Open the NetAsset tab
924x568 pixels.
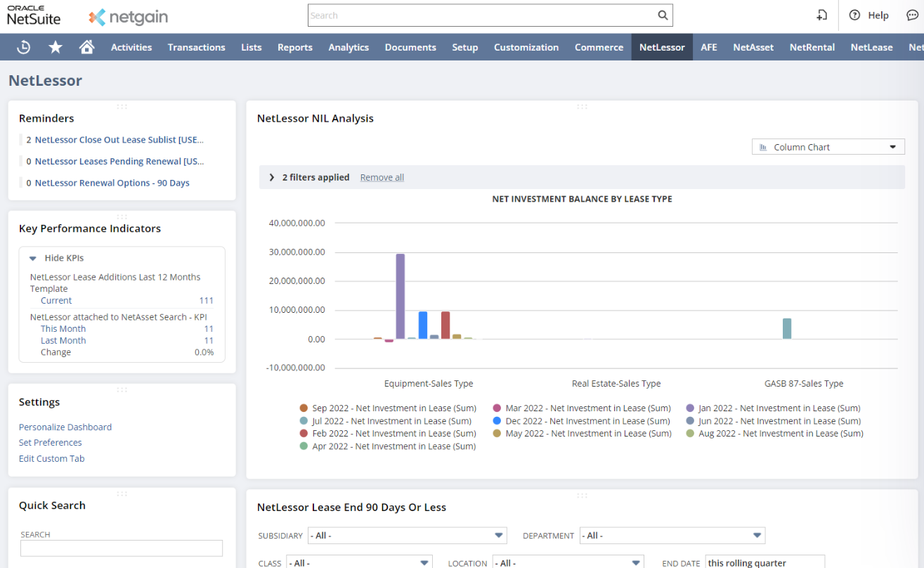(x=753, y=47)
